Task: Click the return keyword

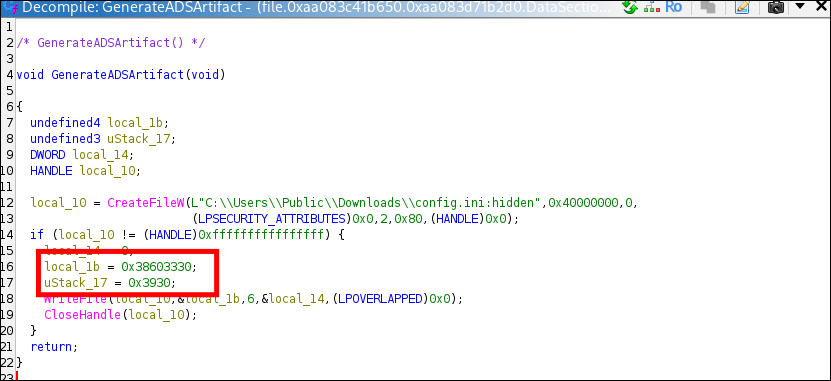Action: pyautogui.click(x=51, y=347)
